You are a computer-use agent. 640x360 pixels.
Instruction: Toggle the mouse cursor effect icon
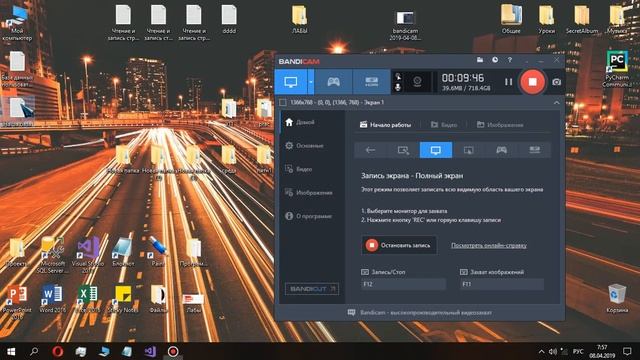[398, 76]
